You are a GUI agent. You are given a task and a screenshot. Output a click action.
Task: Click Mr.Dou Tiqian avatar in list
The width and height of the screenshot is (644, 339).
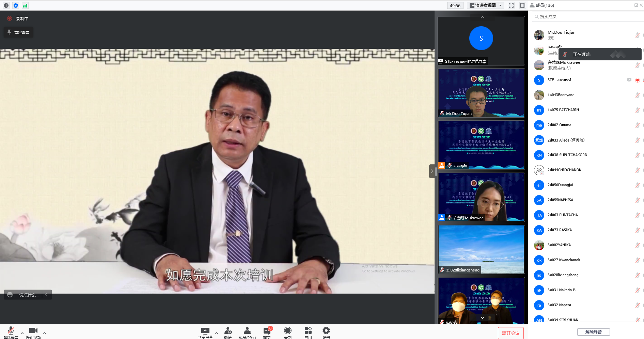[539, 35]
